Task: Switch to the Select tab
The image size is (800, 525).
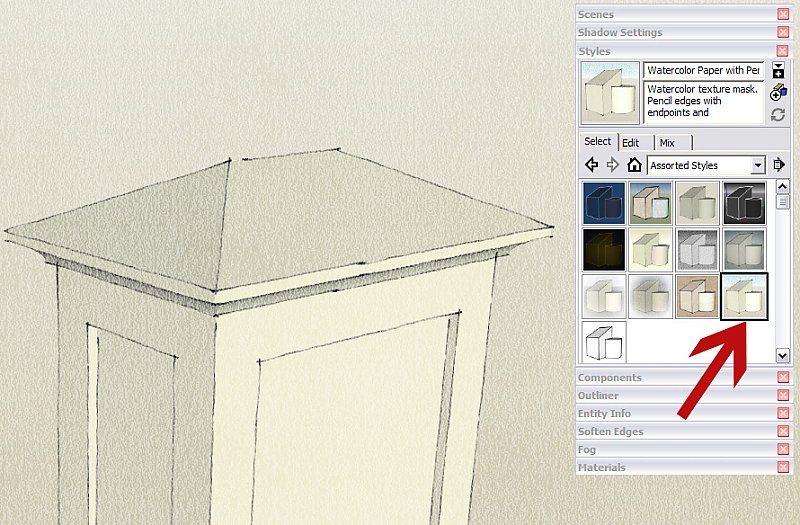Action: [597, 141]
